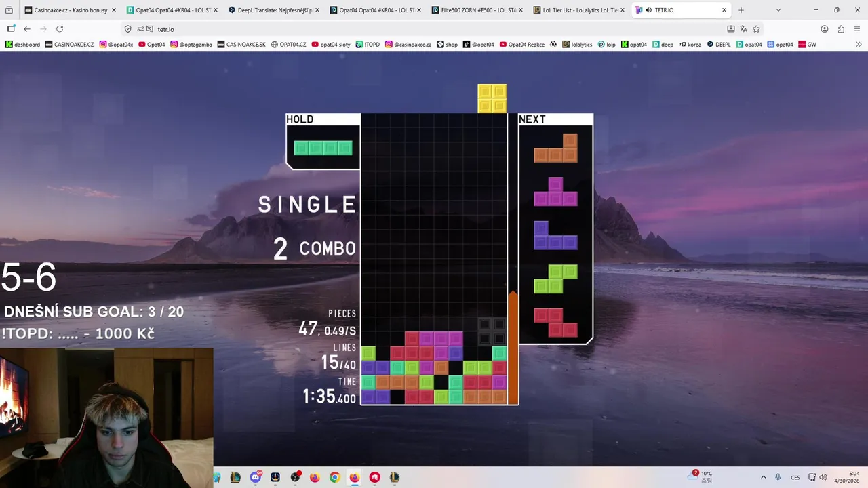Image resolution: width=868 pixels, height=488 pixels.
Task: Select the TETR.IO tab
Action: click(x=681, y=10)
